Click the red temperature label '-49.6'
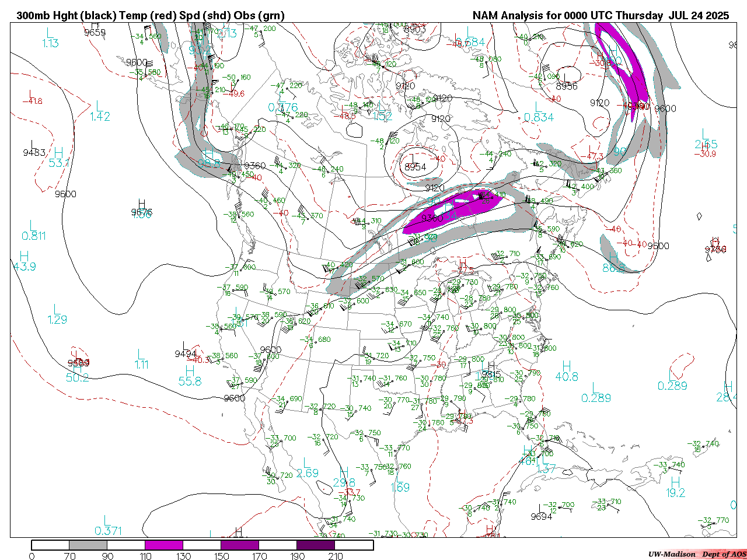Image resolution: width=747 pixels, height=560 pixels. tap(235, 94)
